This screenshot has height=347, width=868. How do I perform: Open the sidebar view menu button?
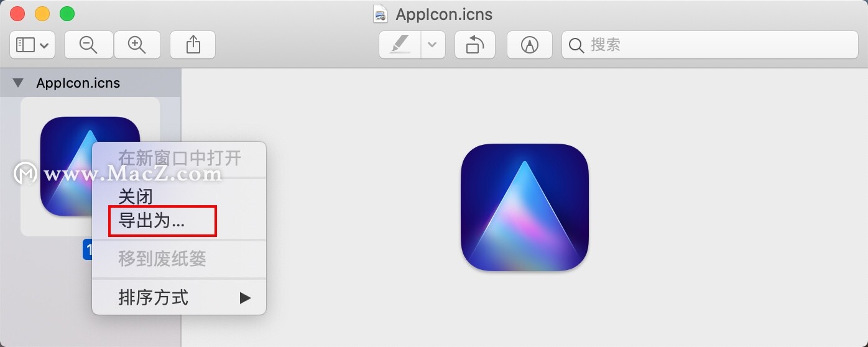tap(32, 45)
